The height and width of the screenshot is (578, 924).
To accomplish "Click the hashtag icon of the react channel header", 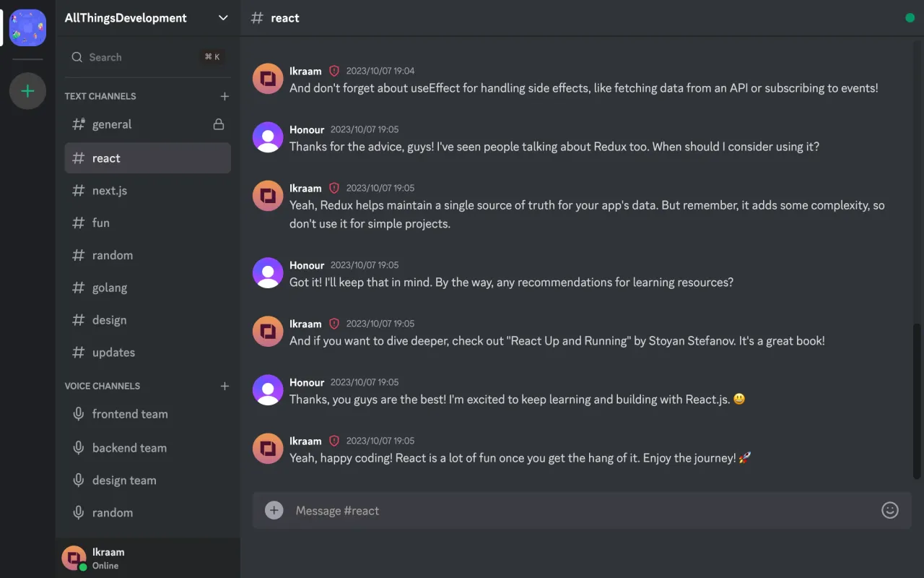I will pyautogui.click(x=256, y=17).
